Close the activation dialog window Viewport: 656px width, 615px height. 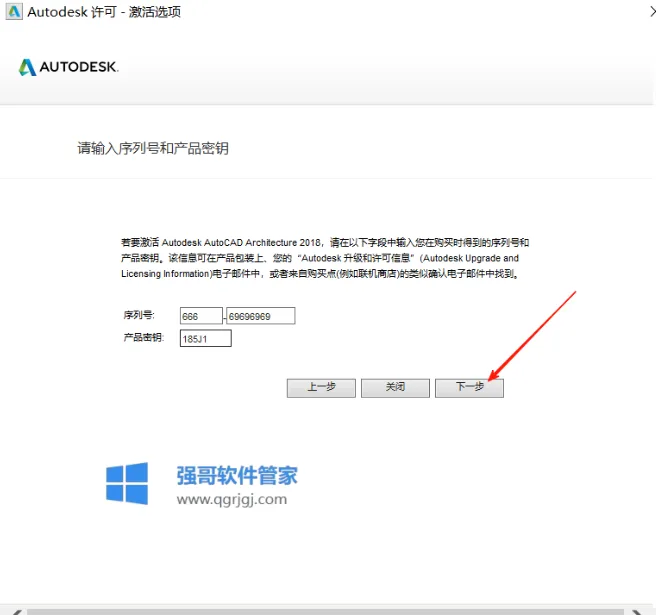tap(652, 11)
